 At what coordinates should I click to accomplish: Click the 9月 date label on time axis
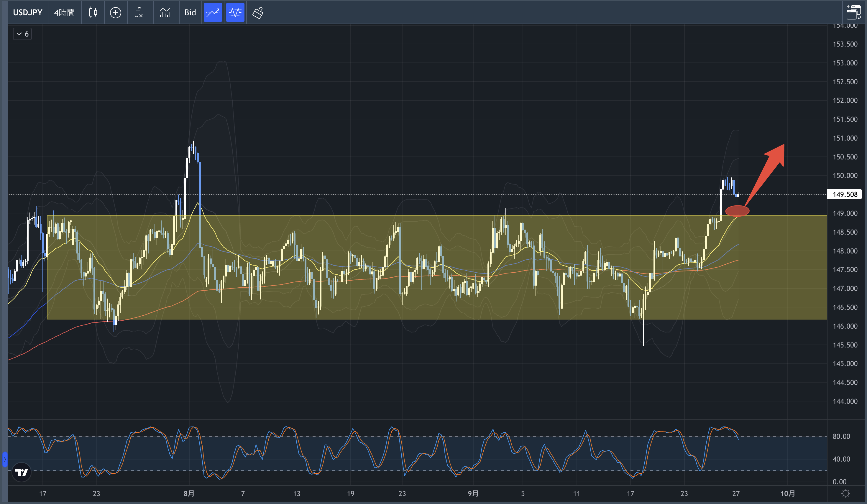[x=473, y=494]
